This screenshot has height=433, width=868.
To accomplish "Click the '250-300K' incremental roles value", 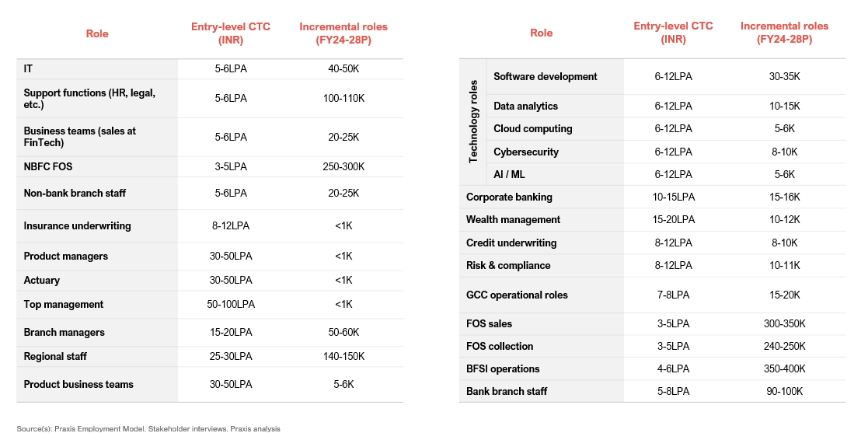I will (x=343, y=166).
